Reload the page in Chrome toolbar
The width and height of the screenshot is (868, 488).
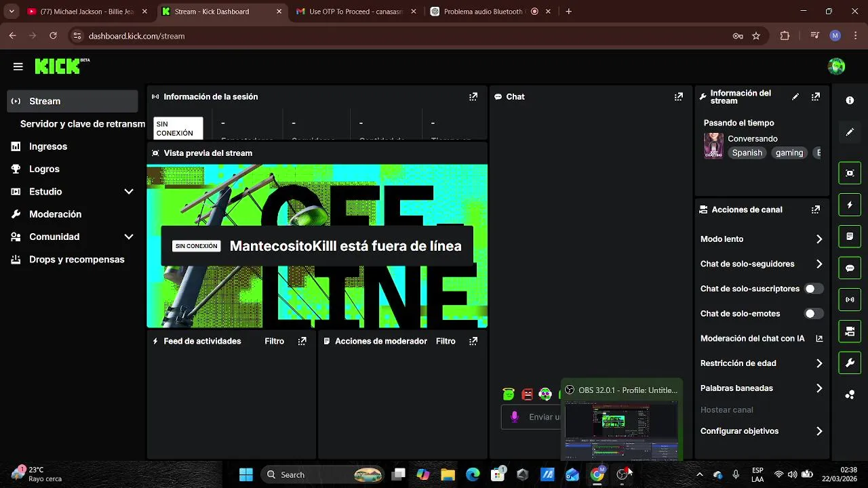click(53, 36)
